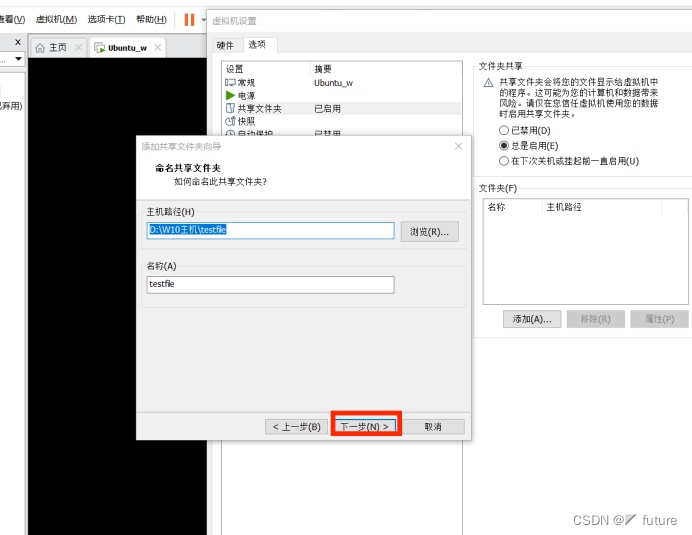692x535 pixels.
Task: Switch to the 硬件 hardware tab
Action: 226,45
